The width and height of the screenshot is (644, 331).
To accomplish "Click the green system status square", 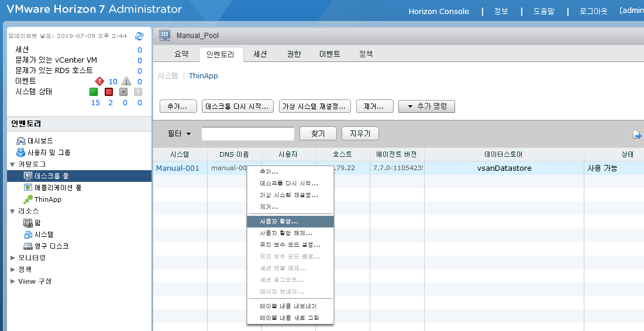I will coord(94,92).
